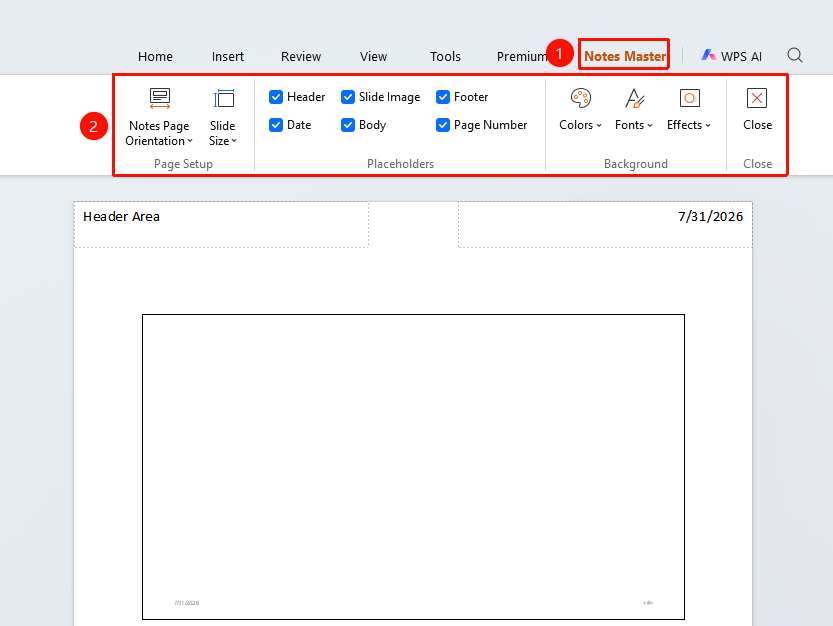Open the Tools tab
Image resolution: width=833 pixels, height=626 pixels.
coord(445,56)
